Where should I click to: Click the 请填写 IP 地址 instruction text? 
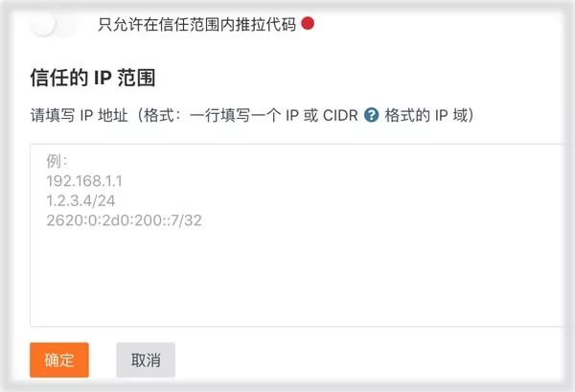click(x=80, y=116)
